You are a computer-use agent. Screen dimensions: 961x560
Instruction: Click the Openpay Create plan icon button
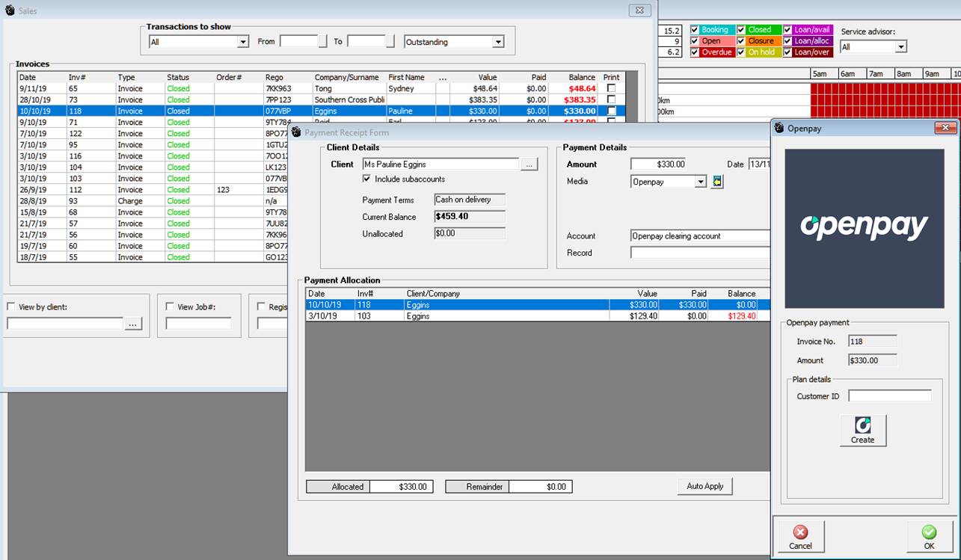pos(862,430)
